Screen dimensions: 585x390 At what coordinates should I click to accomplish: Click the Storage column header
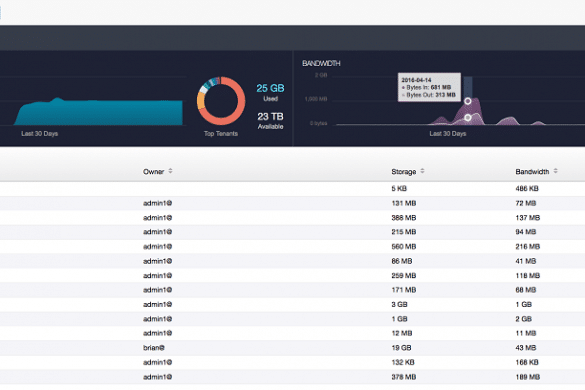click(404, 172)
